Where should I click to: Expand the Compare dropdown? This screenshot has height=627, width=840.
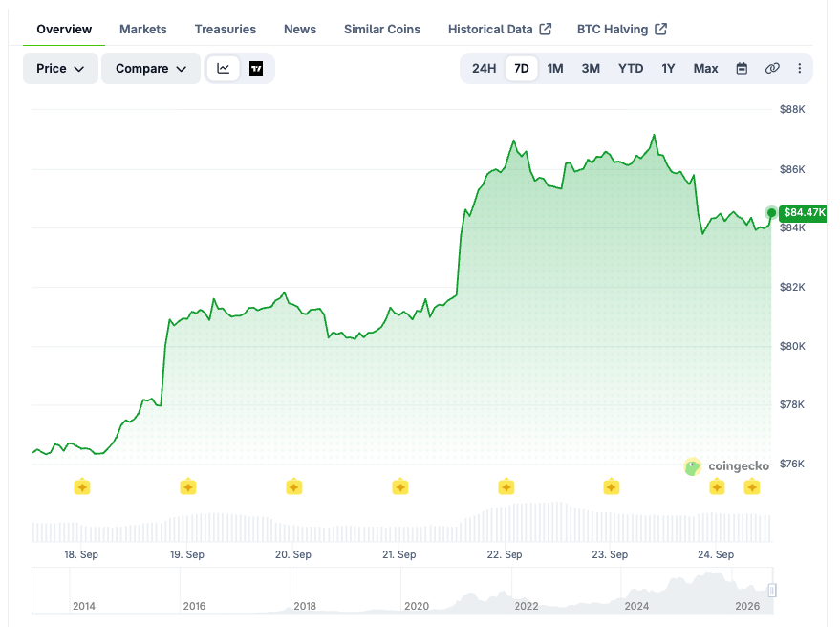point(151,69)
